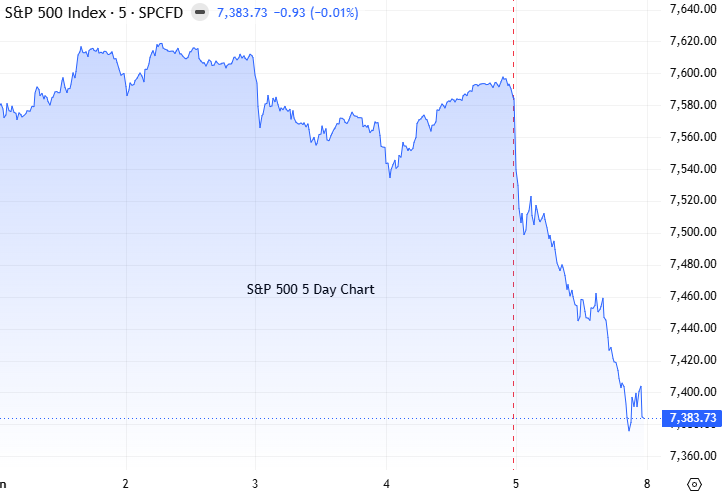Select the red dashed vertical line
The height and width of the screenshot is (494, 724).
[x=513, y=231]
